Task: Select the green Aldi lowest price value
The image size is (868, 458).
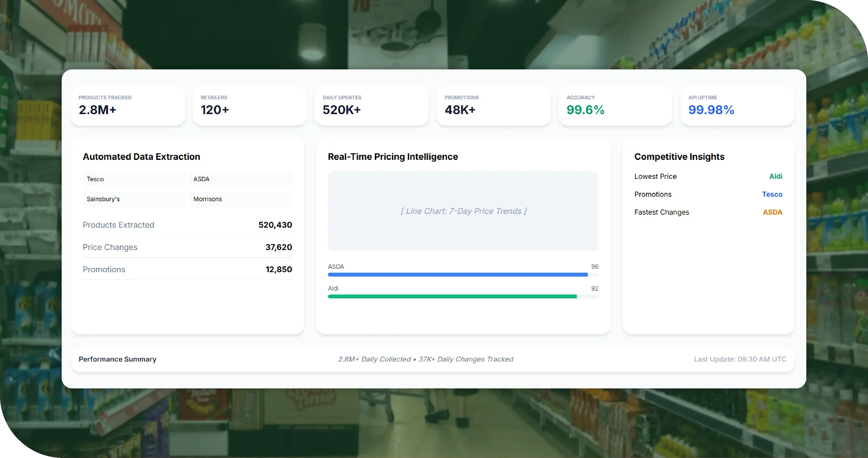Action: [x=776, y=176]
